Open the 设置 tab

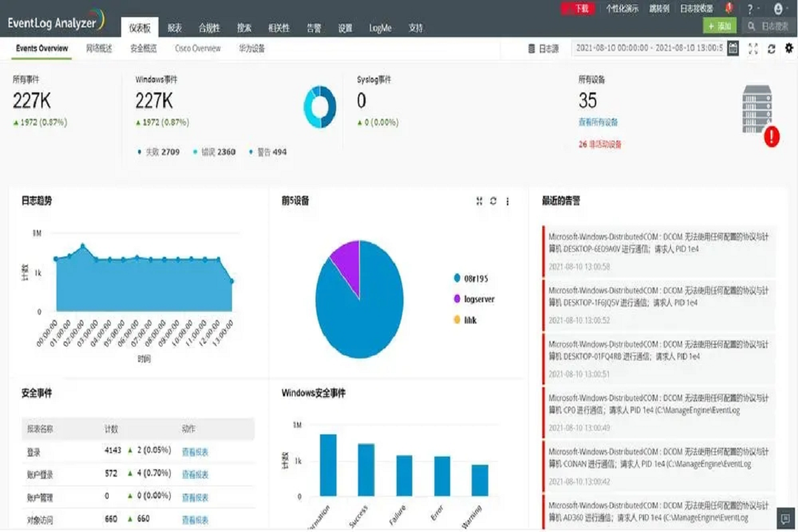pyautogui.click(x=345, y=28)
